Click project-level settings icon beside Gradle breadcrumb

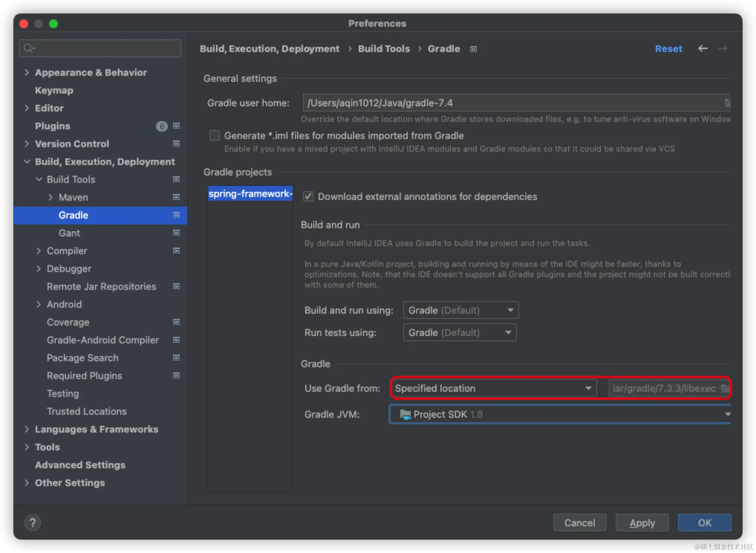(x=473, y=49)
